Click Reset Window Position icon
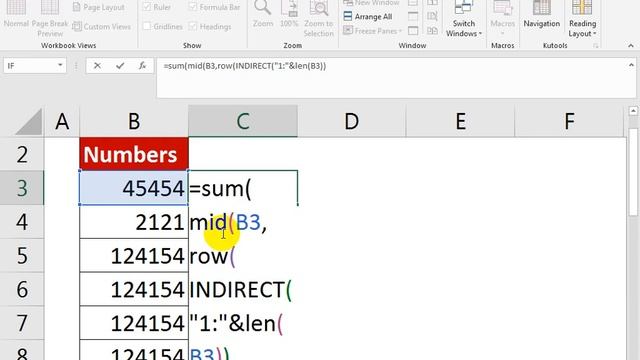This screenshot has height=360, width=640. (432, 31)
